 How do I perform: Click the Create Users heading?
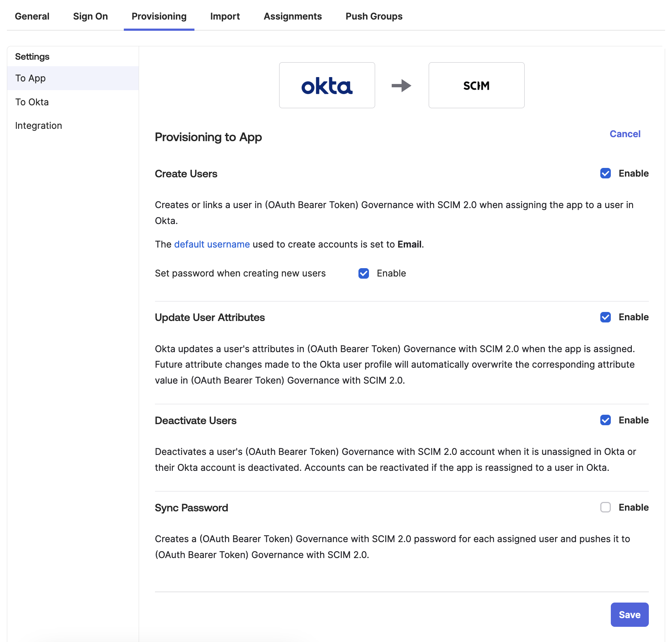186,174
